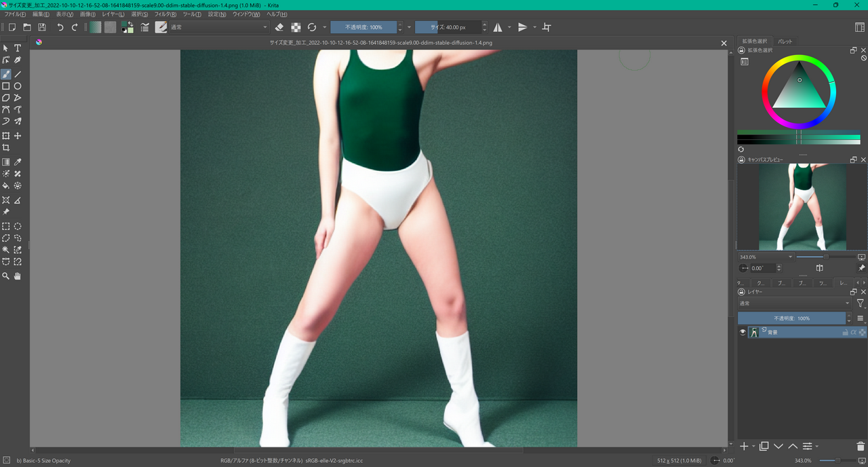Activate the Pan hand tool
Viewport: 868px width, 467px height.
coord(18,276)
